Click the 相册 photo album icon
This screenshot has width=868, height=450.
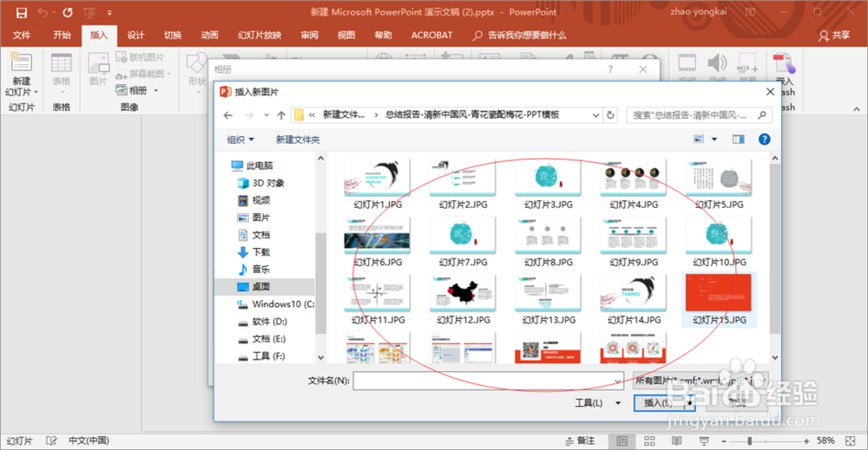coord(122,89)
